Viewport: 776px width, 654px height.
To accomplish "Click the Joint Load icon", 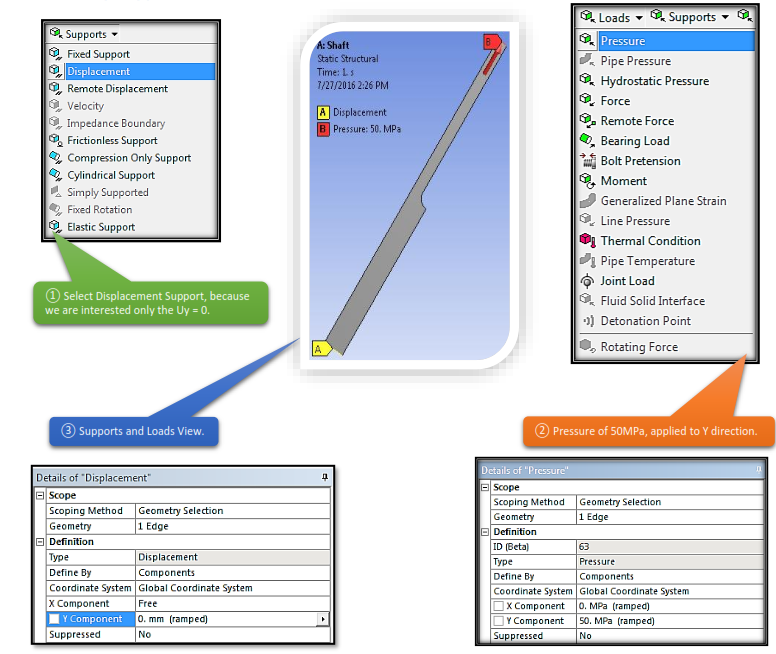I will coord(587,281).
